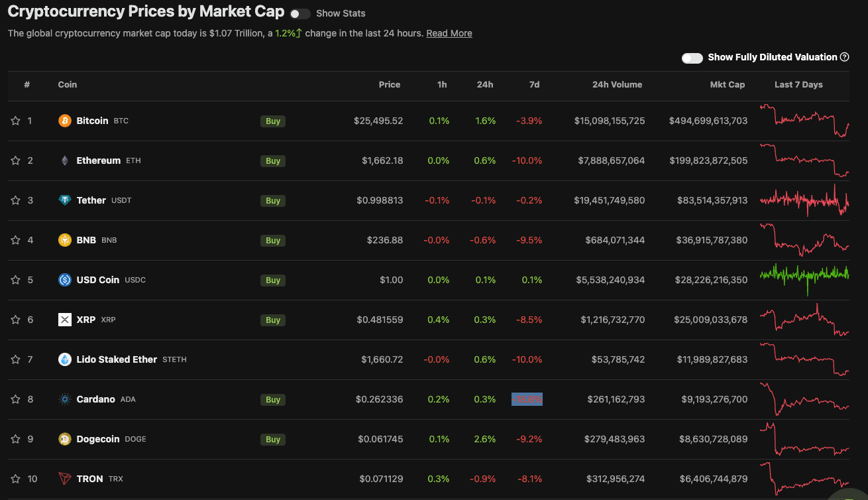868x500 pixels.
Task: Click the Read More link
Action: coord(449,33)
